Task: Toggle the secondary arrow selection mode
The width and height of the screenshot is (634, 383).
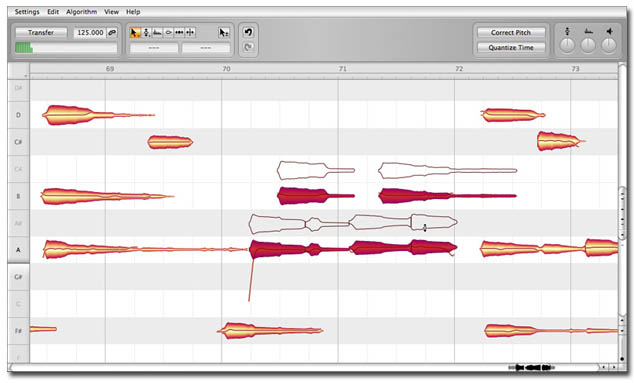Action: [223, 32]
